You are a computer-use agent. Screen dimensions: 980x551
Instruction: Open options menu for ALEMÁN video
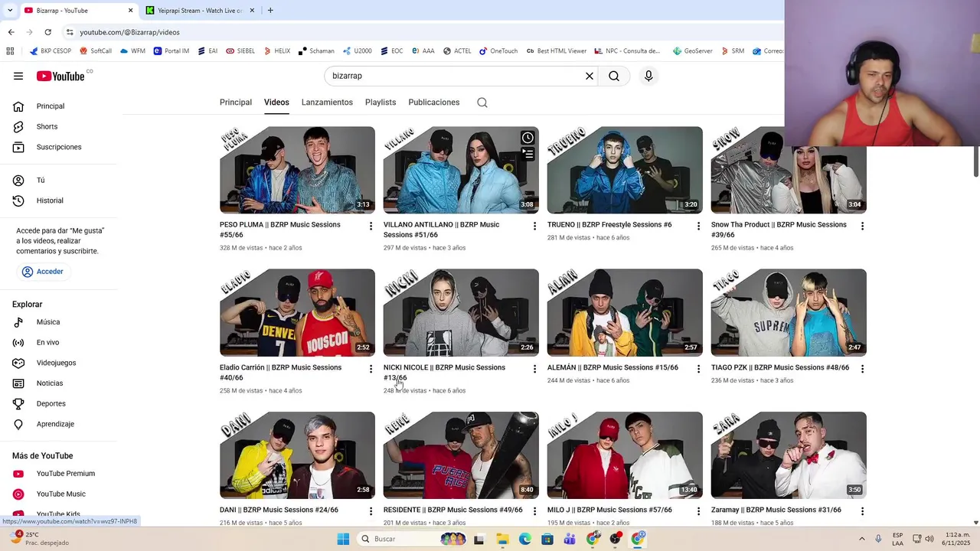coord(698,369)
